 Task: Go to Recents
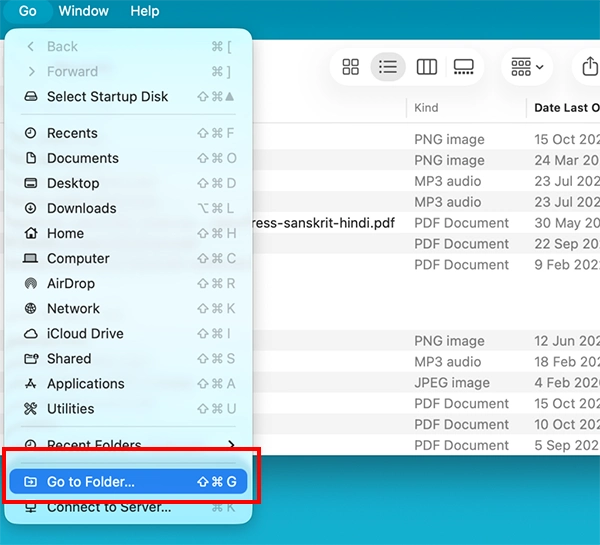click(x=128, y=133)
